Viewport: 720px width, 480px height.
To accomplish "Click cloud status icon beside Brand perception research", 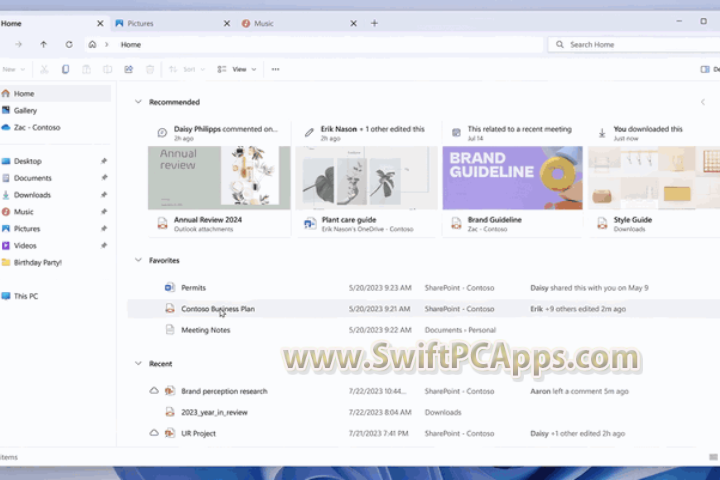I will click(x=154, y=391).
